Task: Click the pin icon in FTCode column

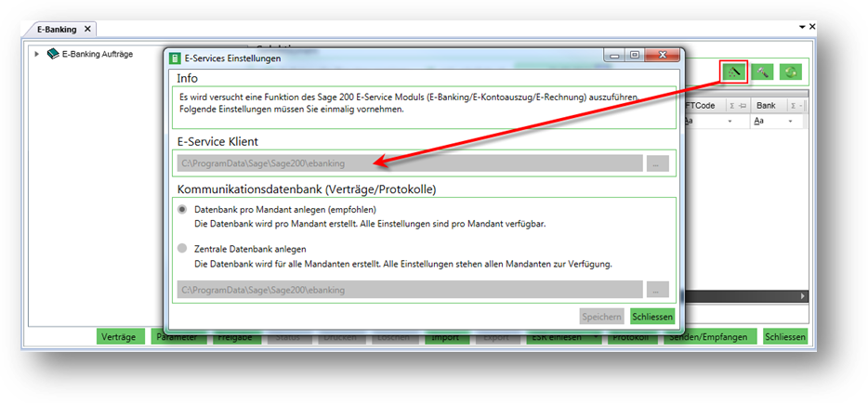Action: click(x=742, y=106)
